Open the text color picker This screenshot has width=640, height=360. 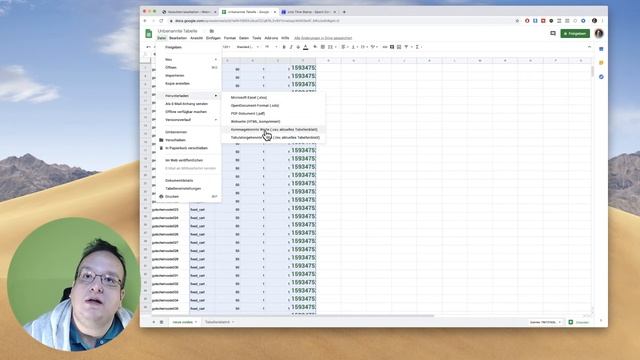(x=305, y=47)
